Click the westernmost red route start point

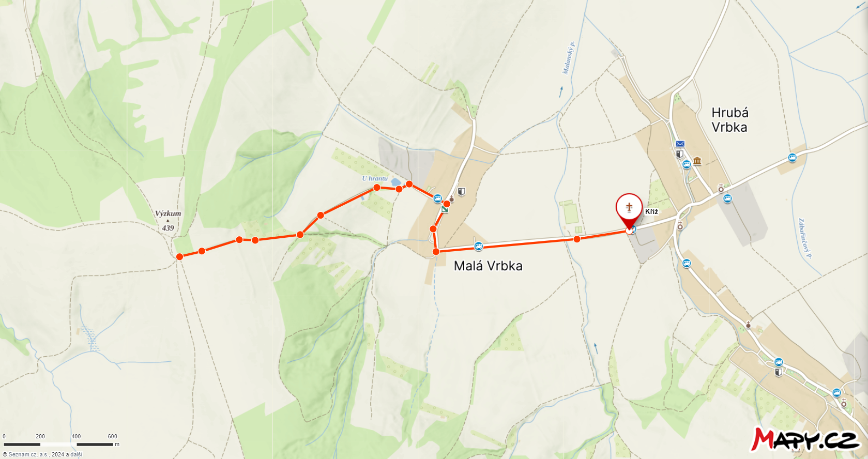click(x=179, y=256)
